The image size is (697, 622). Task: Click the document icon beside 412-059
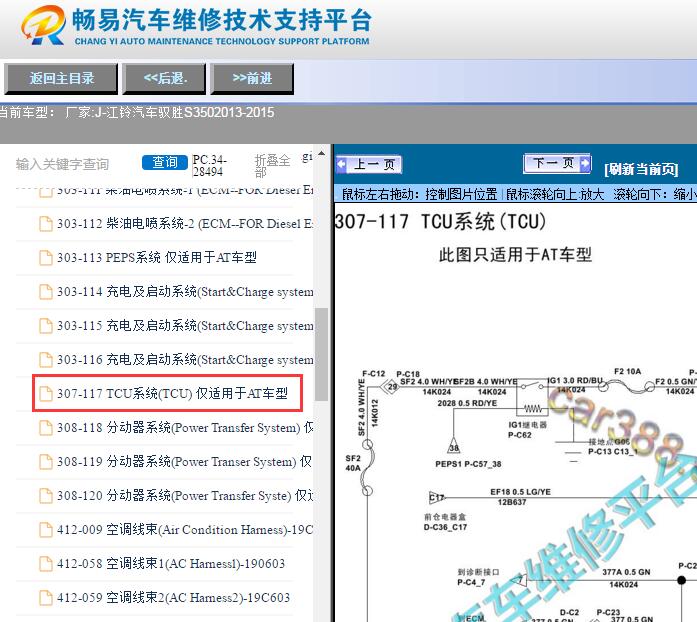(46, 598)
